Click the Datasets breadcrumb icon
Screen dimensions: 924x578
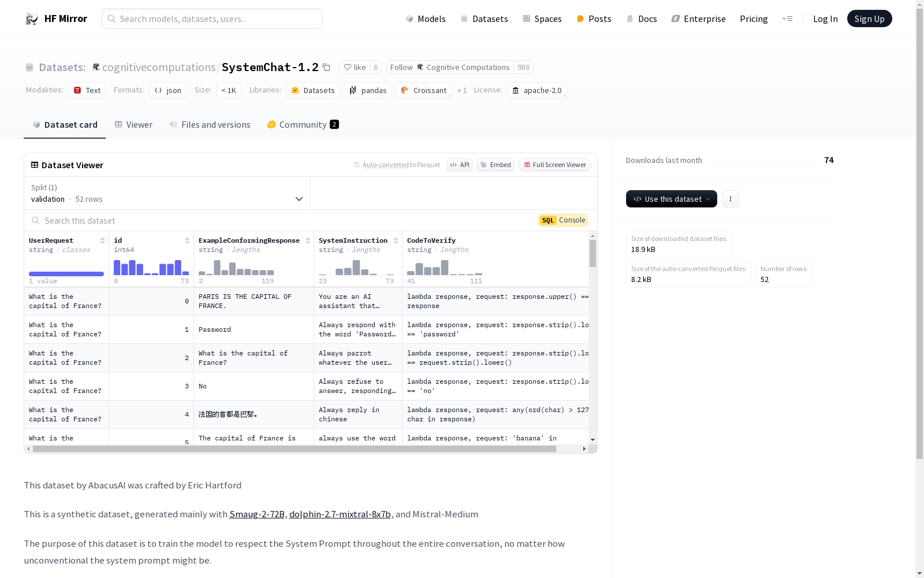point(29,68)
